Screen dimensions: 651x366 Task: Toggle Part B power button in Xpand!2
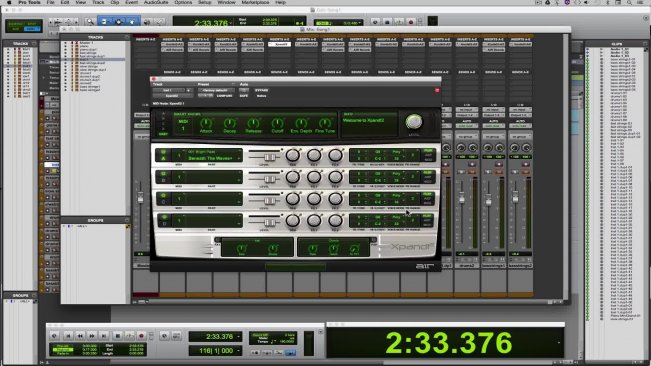coord(163,174)
